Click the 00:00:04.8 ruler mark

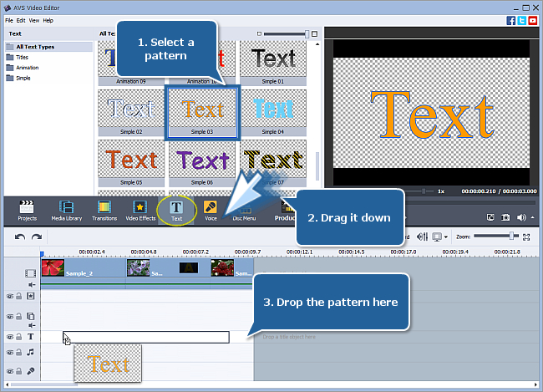click(144, 252)
